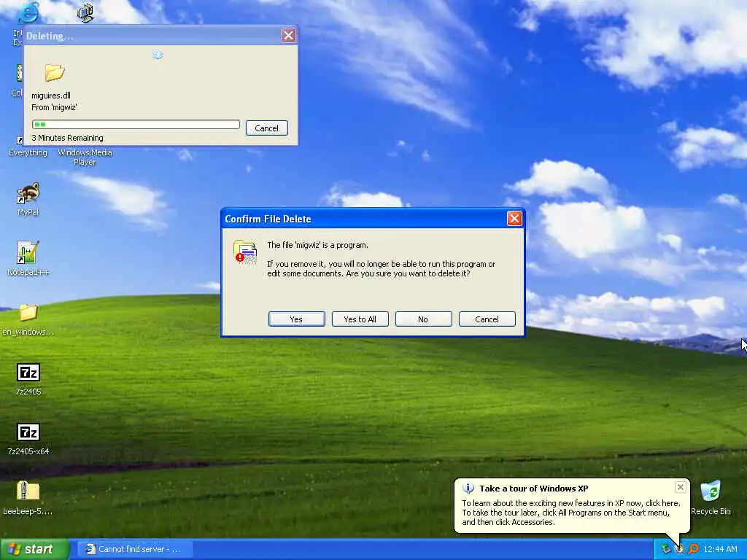Click the deletion progress bar
Viewport: 747px width, 560px height.
pos(136,124)
